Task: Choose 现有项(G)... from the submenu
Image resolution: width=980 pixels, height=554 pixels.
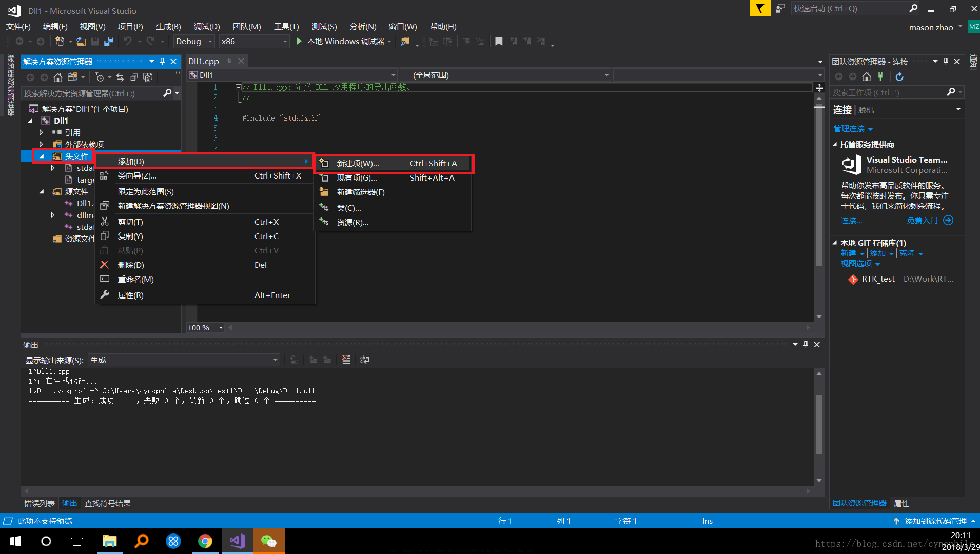Action: (393, 177)
